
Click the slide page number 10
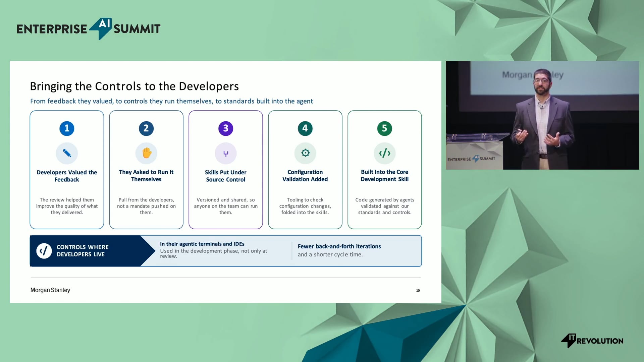418,290
